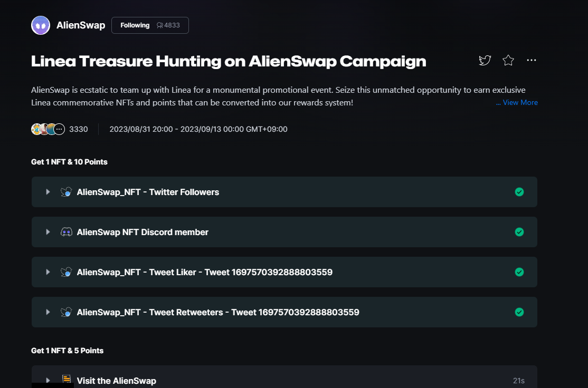This screenshot has width=588, height=388.
Task: Favorite the campaign with star icon
Action: pyautogui.click(x=508, y=60)
